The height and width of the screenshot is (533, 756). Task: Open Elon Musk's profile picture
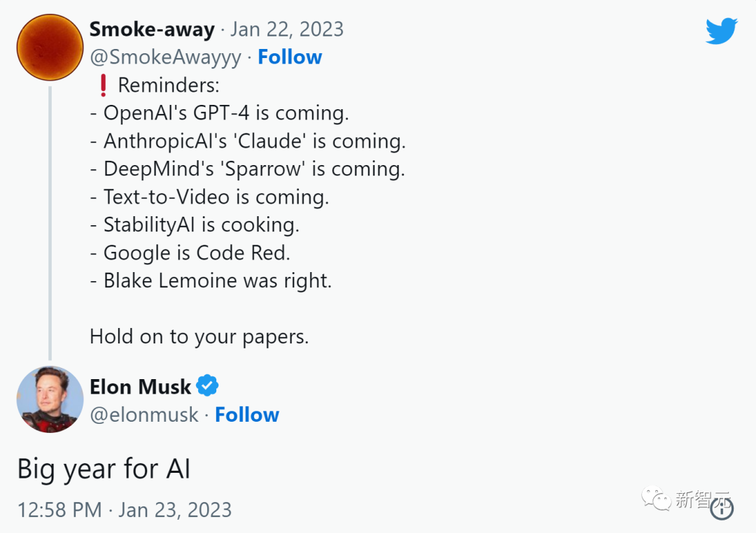coord(50,399)
